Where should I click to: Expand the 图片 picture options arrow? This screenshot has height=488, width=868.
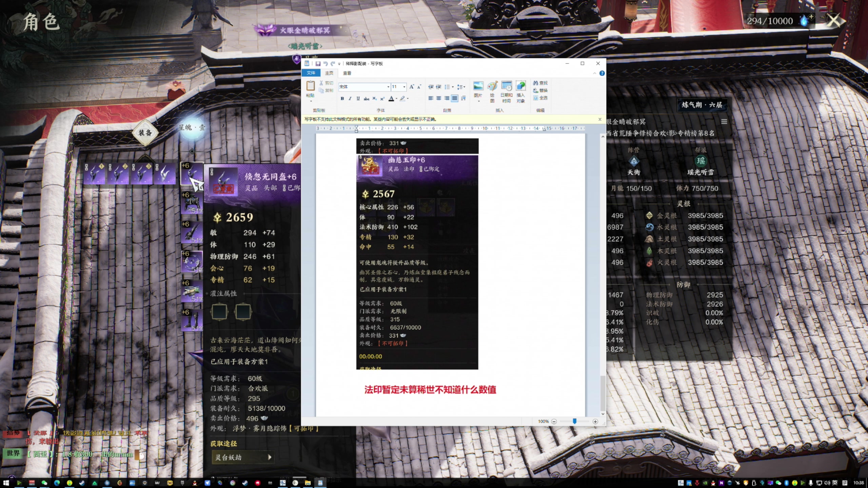(478, 101)
